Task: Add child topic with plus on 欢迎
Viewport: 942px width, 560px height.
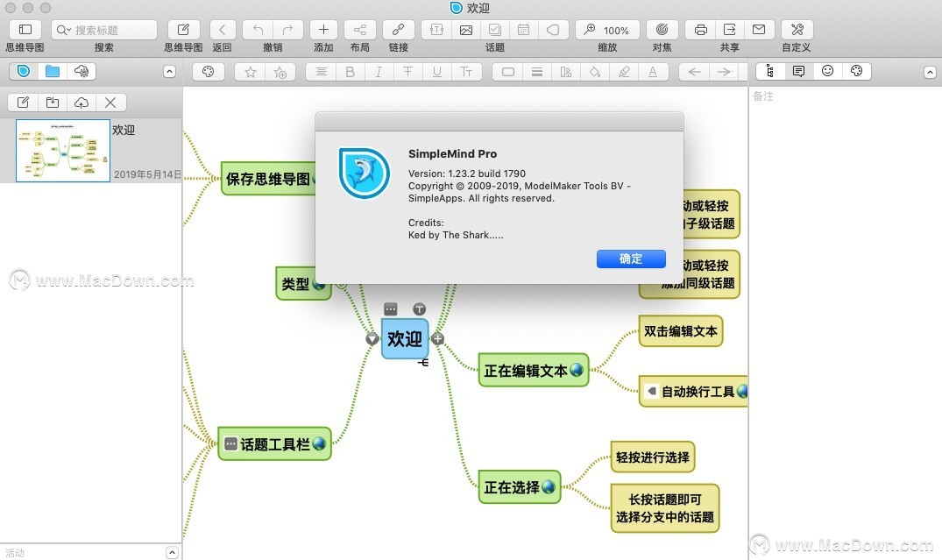Action: pyautogui.click(x=437, y=338)
